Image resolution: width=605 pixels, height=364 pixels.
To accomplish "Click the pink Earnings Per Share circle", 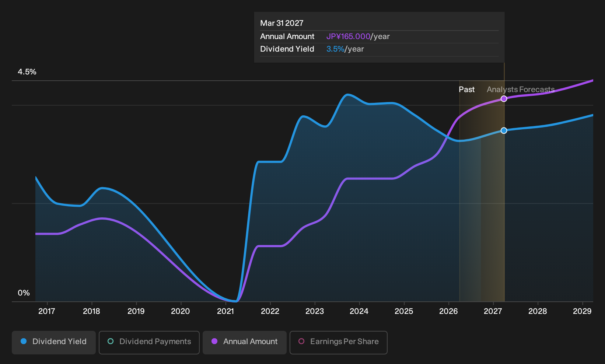I will tap(301, 342).
